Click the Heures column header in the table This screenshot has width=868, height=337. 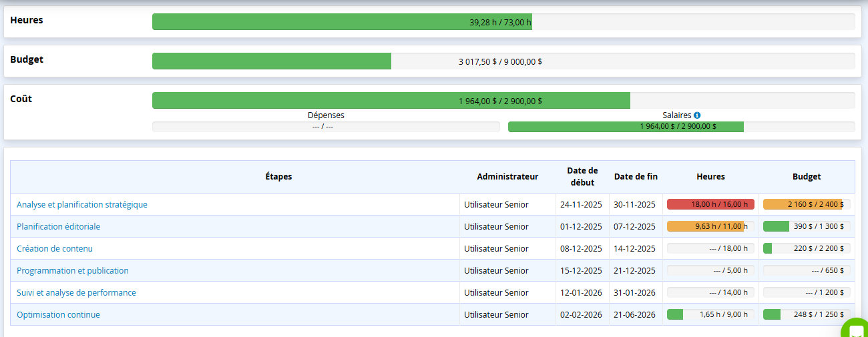[x=710, y=177]
